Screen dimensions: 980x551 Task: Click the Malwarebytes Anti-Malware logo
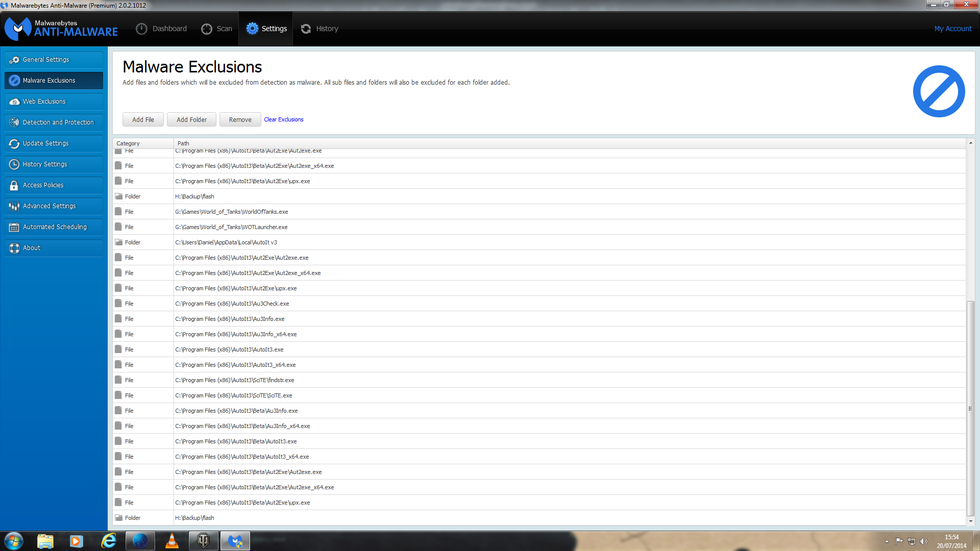61,29
